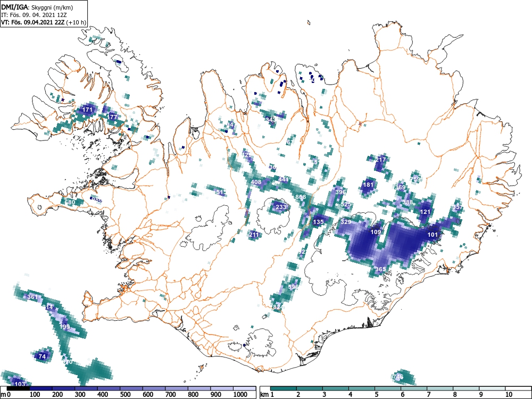
Task: Click the 396 value label on the map
Action: pos(340,192)
